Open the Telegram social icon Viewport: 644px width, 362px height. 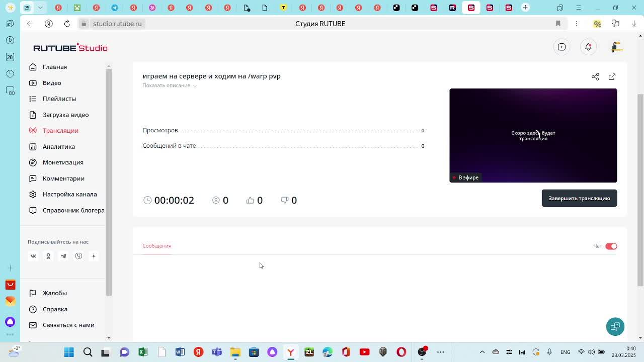(63, 256)
